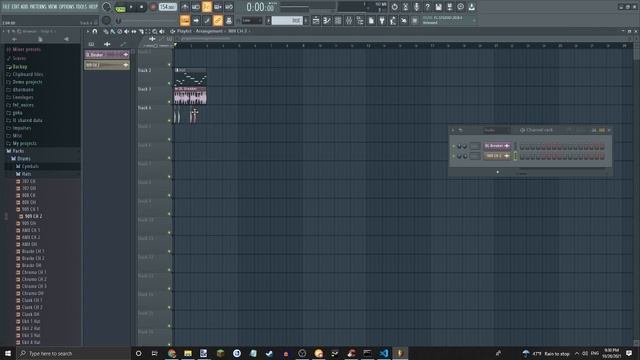Toggle first step of 909 CH 2 channel
This screenshot has height=360, width=640.
click(x=522, y=156)
